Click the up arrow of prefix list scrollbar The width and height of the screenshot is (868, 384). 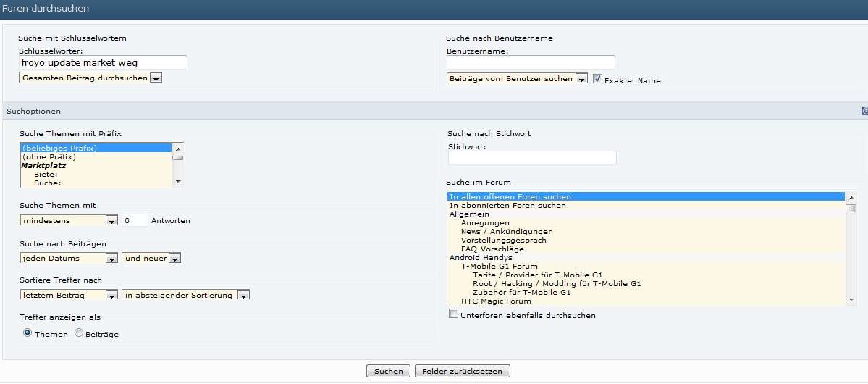pos(177,149)
